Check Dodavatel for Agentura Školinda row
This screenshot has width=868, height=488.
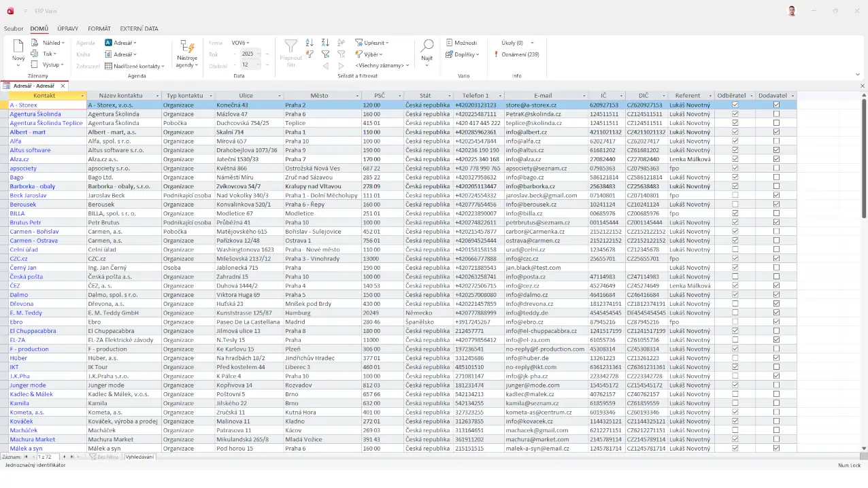pyautogui.click(x=776, y=114)
